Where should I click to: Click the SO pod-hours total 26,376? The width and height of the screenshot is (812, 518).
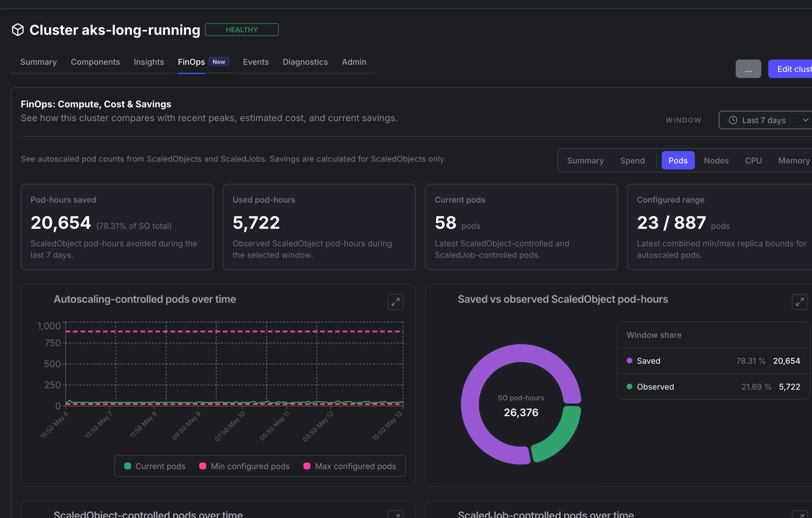[x=521, y=413]
